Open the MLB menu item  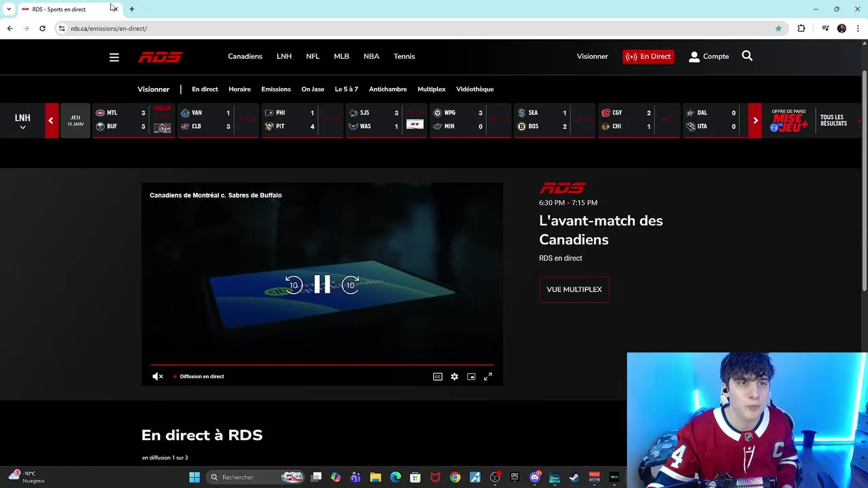pyautogui.click(x=341, y=57)
